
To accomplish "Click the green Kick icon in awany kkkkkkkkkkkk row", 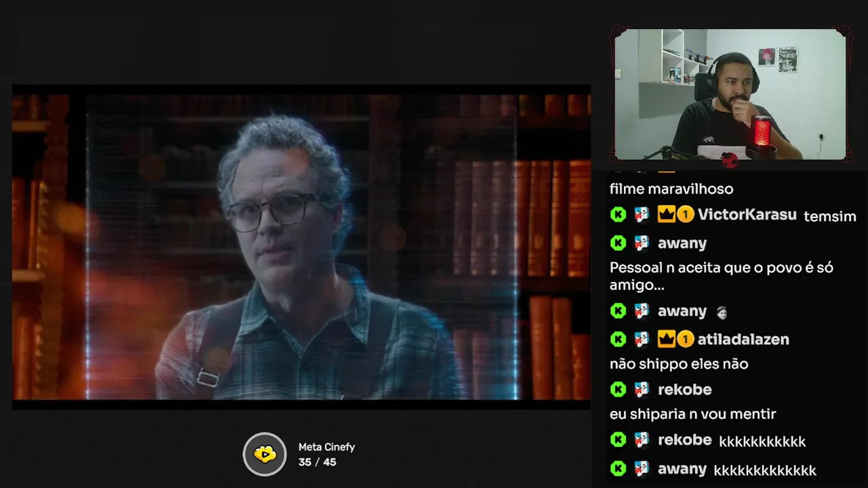I will [618, 468].
